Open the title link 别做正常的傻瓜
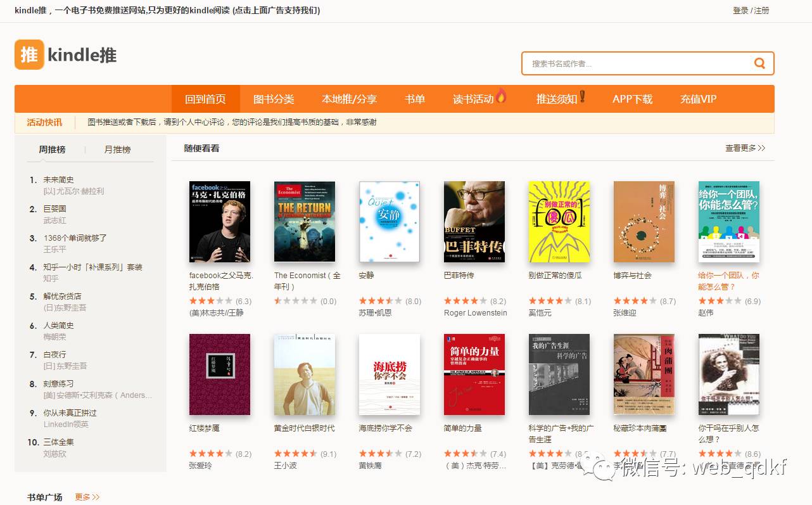Image resolution: width=812 pixels, height=505 pixels. (555, 276)
